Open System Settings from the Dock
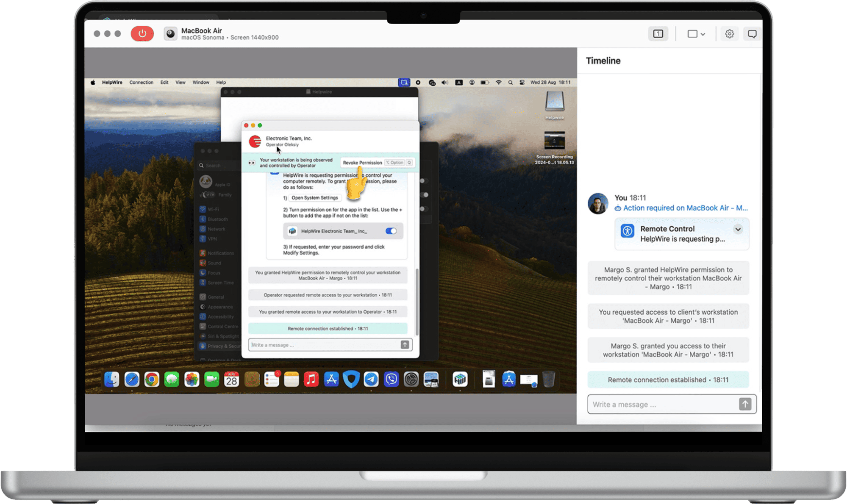The image size is (847, 504). tap(411, 379)
